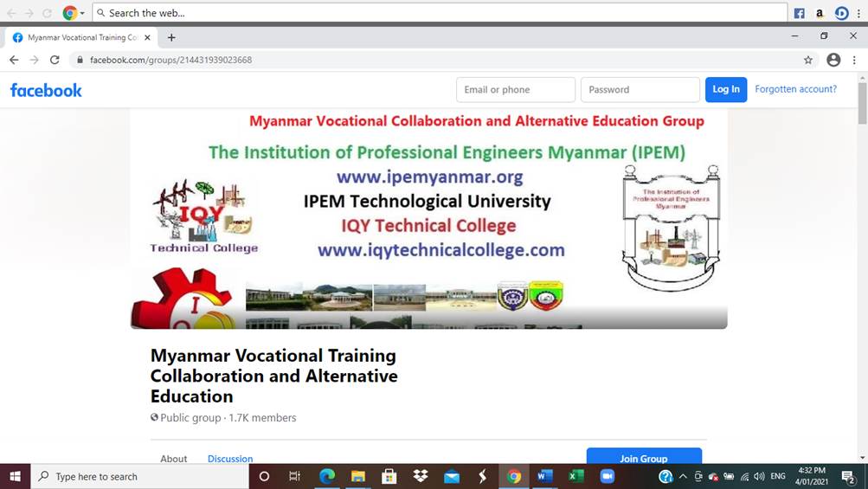Go forward one page
868x489 pixels.
35,60
